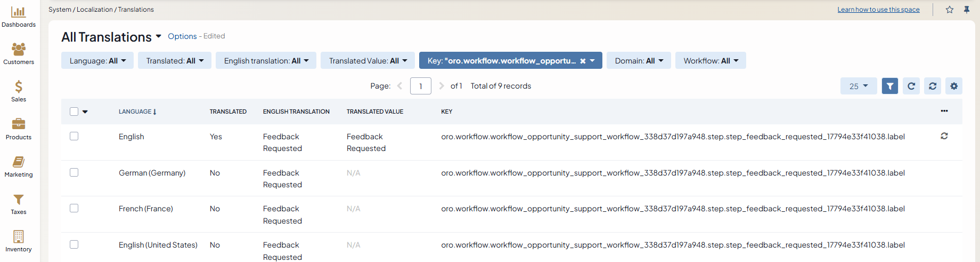Mark page as favorite with star icon
The image size is (980, 262).
coord(950,10)
